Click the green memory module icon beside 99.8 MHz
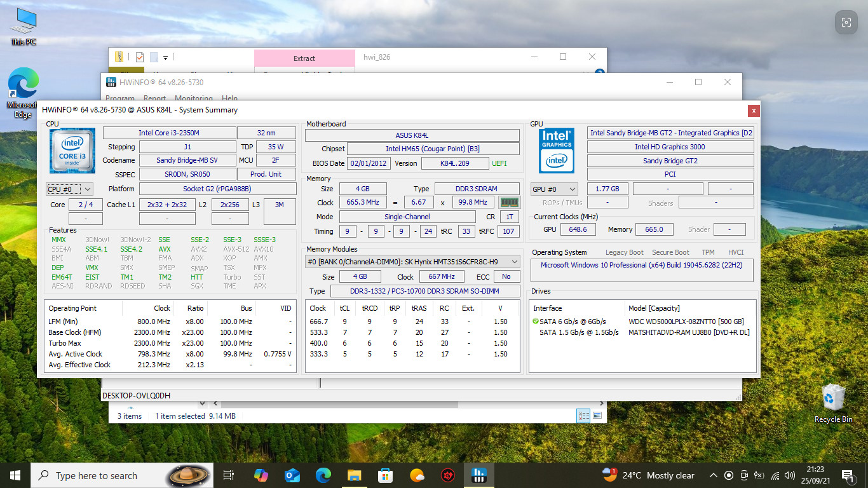This screenshot has width=868, height=488. (509, 203)
